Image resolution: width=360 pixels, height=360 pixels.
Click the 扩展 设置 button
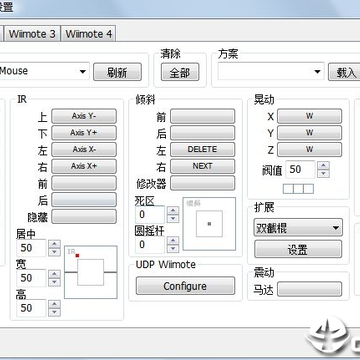coord(298,249)
